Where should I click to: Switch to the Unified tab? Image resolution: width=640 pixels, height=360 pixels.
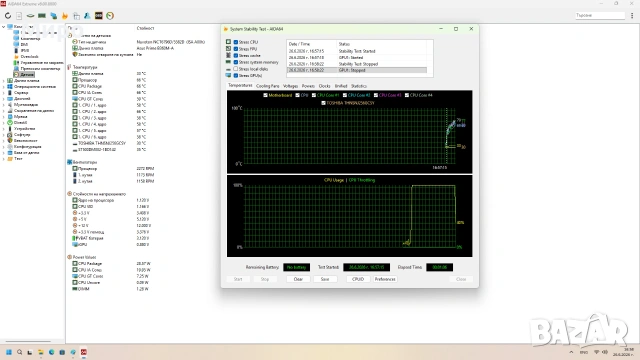point(341,86)
